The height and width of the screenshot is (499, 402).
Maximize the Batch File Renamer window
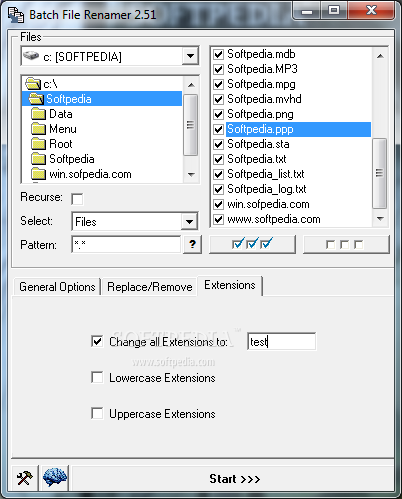click(334, 11)
